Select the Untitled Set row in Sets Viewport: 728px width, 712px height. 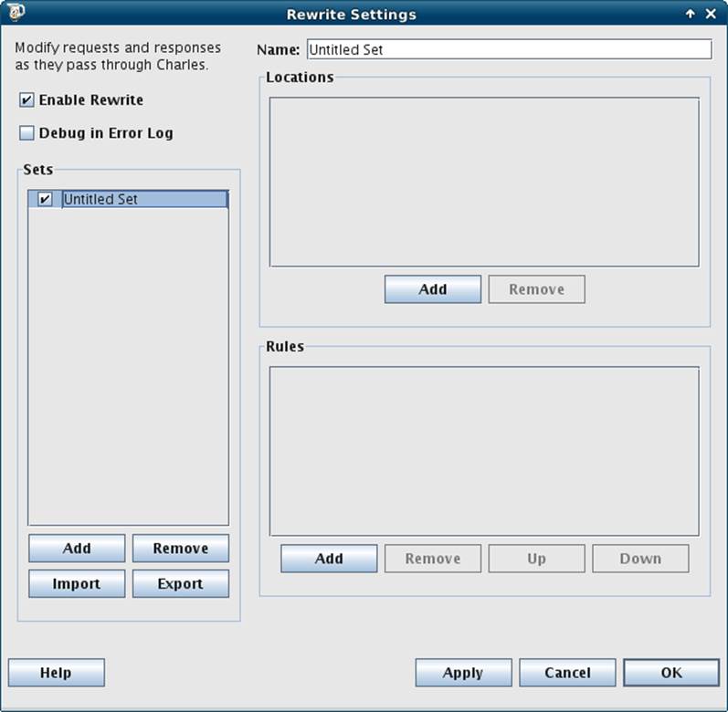[x=128, y=200]
